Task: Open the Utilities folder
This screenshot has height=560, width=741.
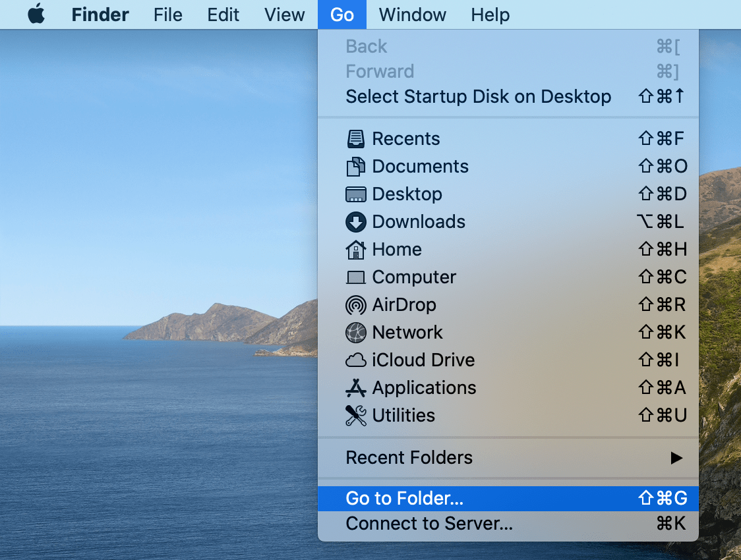Action: click(x=403, y=415)
